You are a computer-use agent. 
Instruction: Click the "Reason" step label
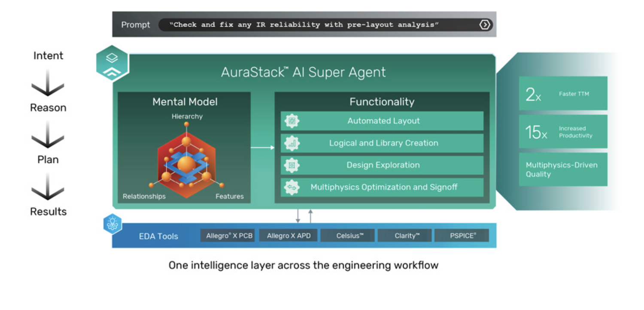[x=48, y=107]
